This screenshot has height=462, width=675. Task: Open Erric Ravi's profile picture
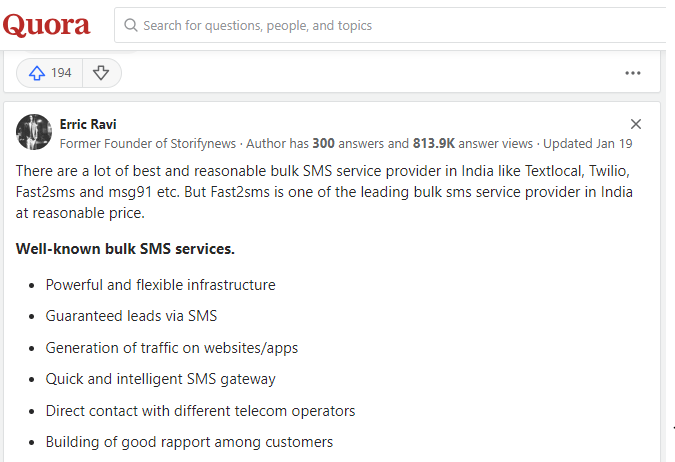(x=34, y=132)
